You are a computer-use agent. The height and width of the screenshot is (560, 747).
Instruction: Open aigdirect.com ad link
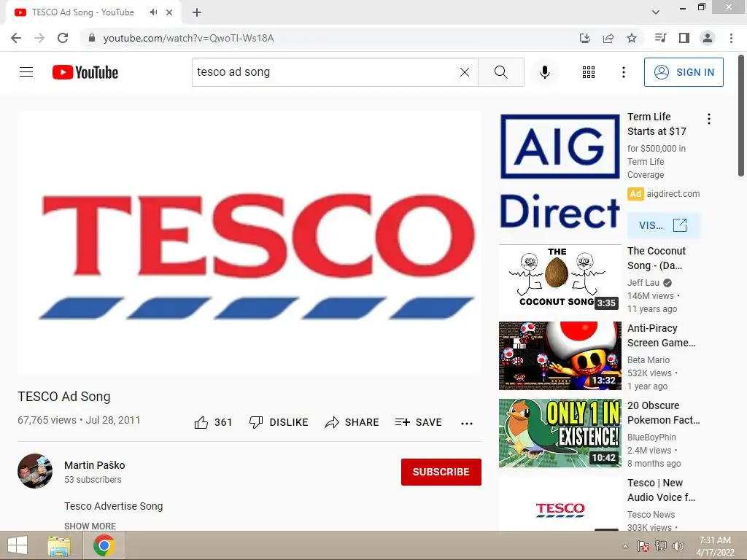(673, 194)
